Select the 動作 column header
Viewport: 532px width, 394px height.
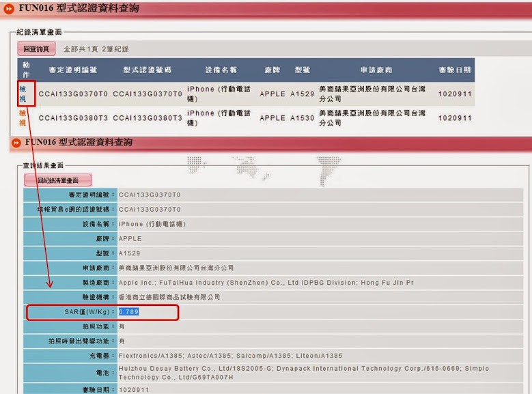[x=26, y=70]
